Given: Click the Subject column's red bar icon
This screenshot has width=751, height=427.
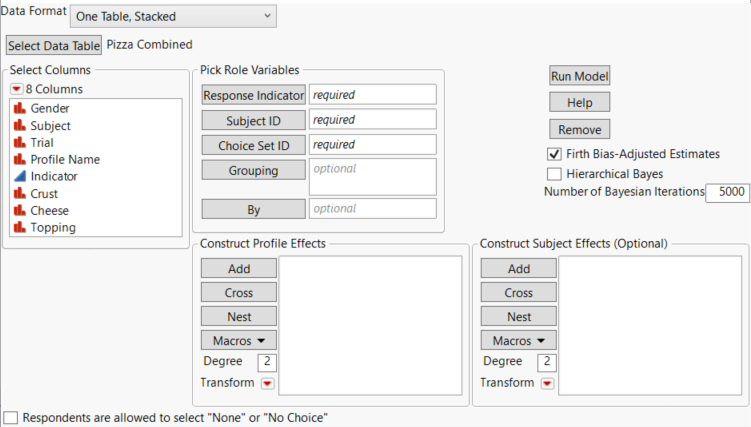Looking at the screenshot, I should [x=19, y=126].
